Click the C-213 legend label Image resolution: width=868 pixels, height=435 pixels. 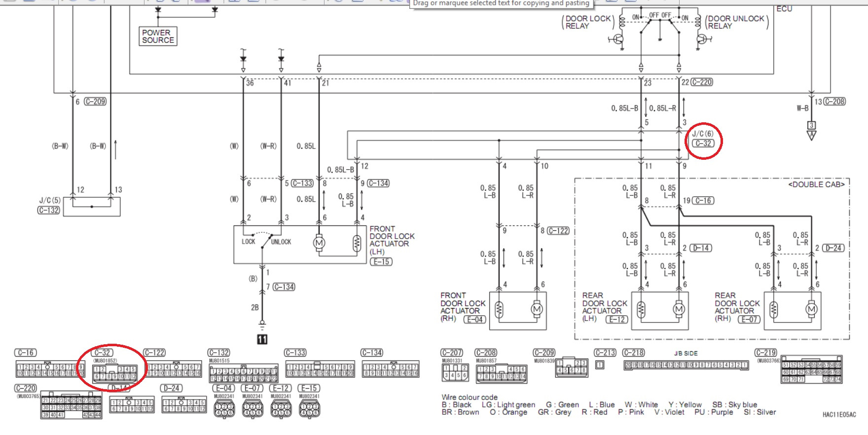605,353
